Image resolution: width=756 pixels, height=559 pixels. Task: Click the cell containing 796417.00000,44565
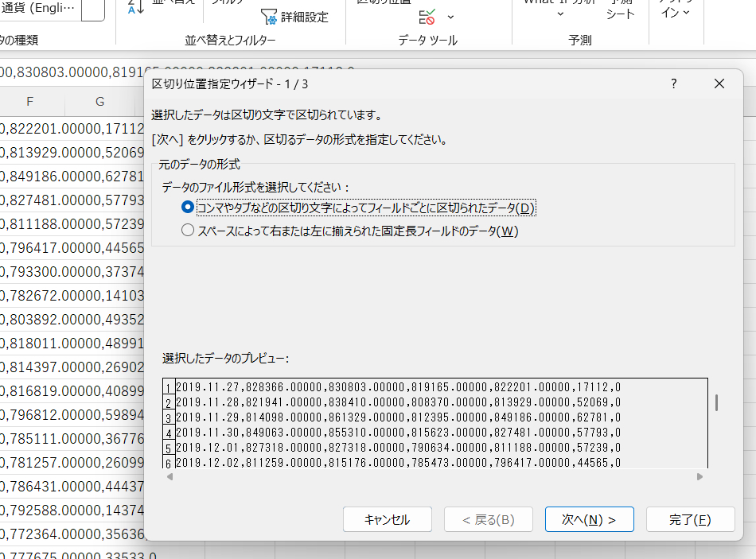(72, 248)
